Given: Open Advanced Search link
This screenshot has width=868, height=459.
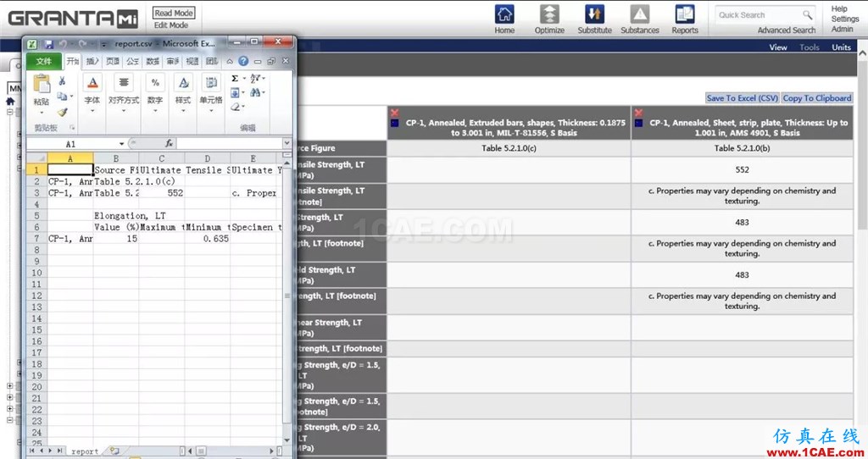Looking at the screenshot, I should [786, 30].
